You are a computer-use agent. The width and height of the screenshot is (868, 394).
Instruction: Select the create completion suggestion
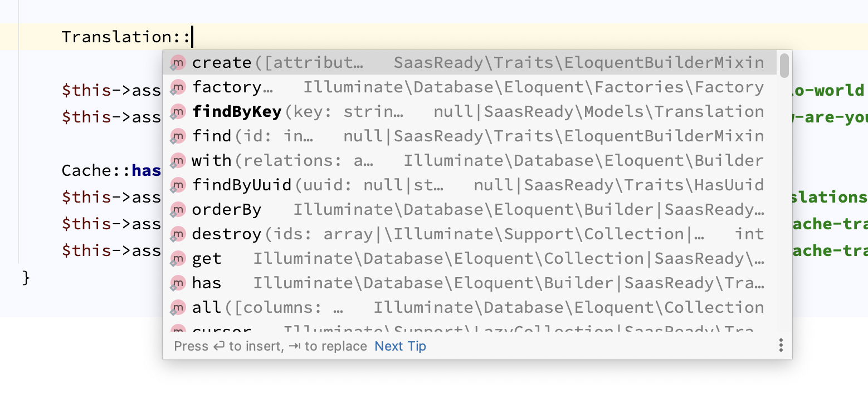(222, 63)
